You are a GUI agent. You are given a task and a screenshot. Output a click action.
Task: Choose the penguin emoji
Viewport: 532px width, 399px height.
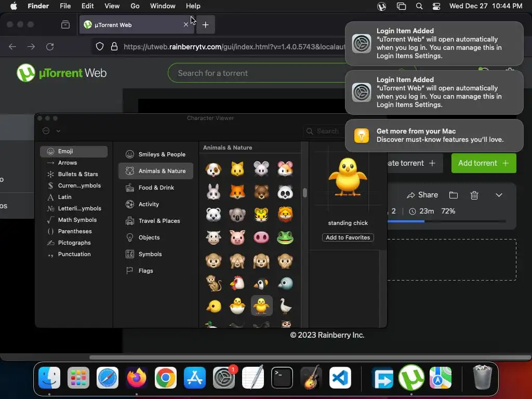(261, 283)
